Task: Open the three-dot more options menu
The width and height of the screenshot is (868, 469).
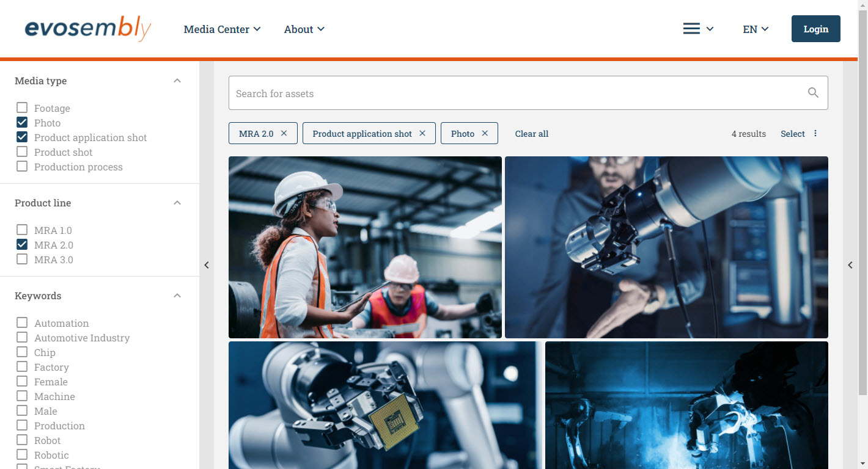Action: click(x=815, y=134)
